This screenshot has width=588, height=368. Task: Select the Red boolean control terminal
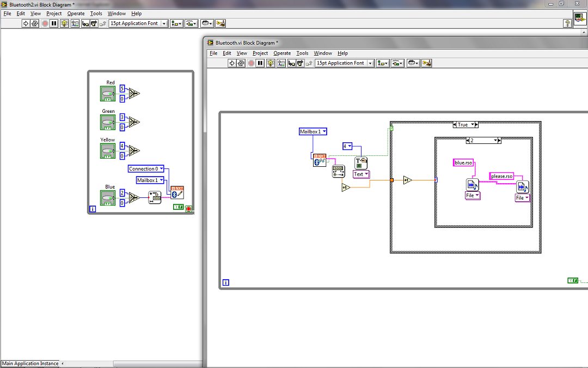coord(108,94)
